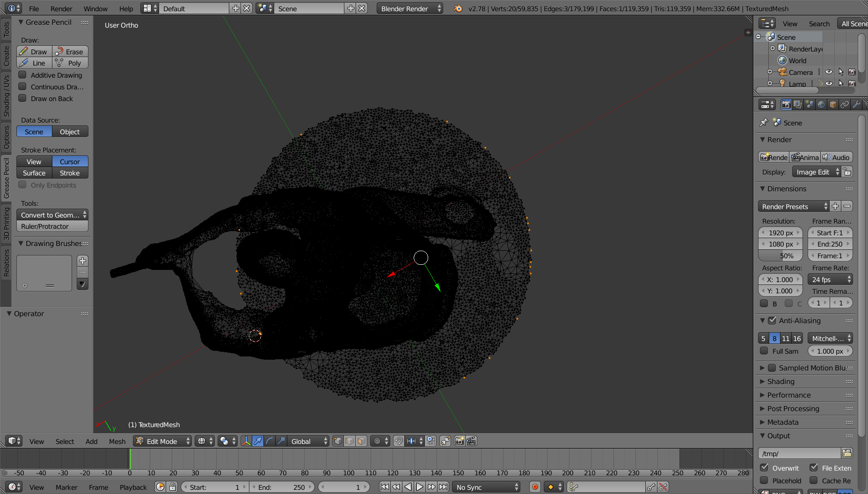Open the Render menu

coord(61,8)
